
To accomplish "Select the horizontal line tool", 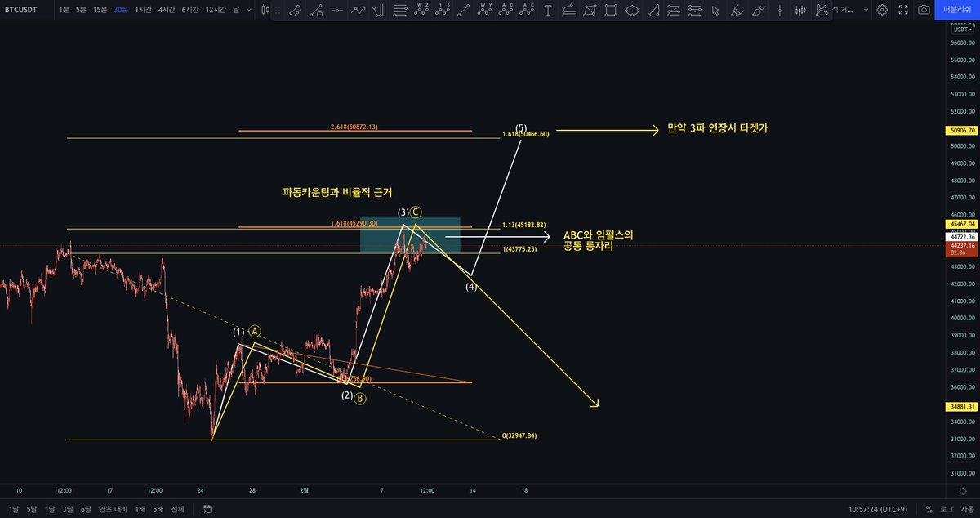I will [336, 11].
